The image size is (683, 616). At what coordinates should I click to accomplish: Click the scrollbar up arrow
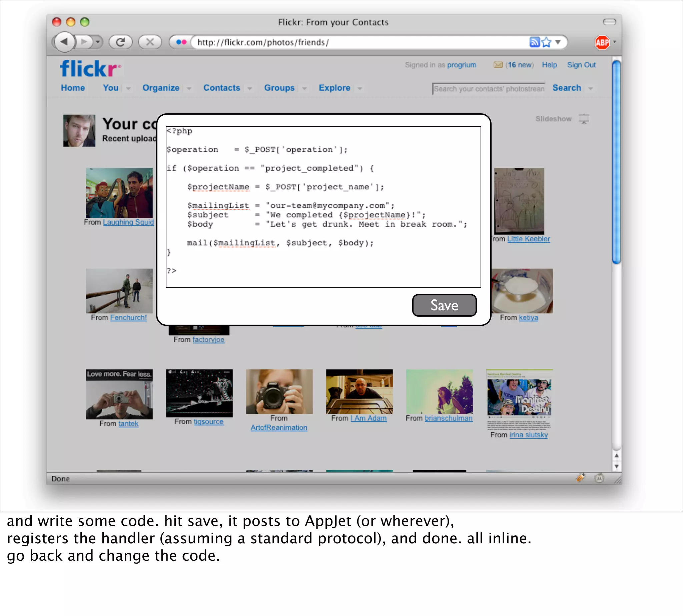pos(616,456)
